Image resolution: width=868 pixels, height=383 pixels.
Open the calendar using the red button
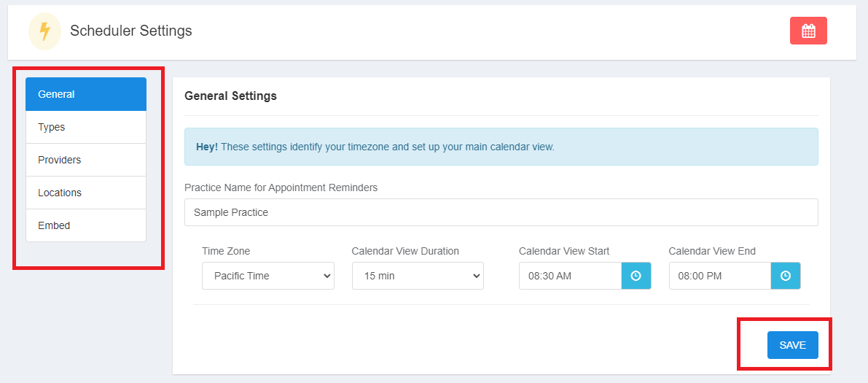(x=808, y=31)
